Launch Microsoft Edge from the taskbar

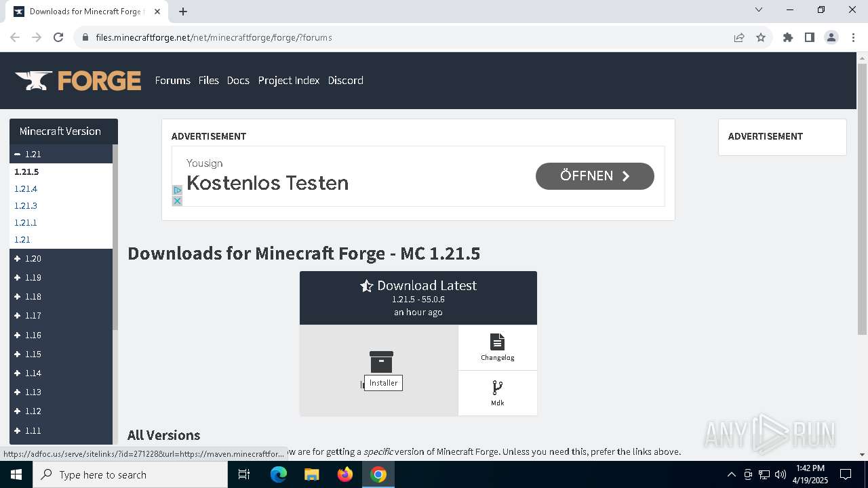click(x=279, y=474)
